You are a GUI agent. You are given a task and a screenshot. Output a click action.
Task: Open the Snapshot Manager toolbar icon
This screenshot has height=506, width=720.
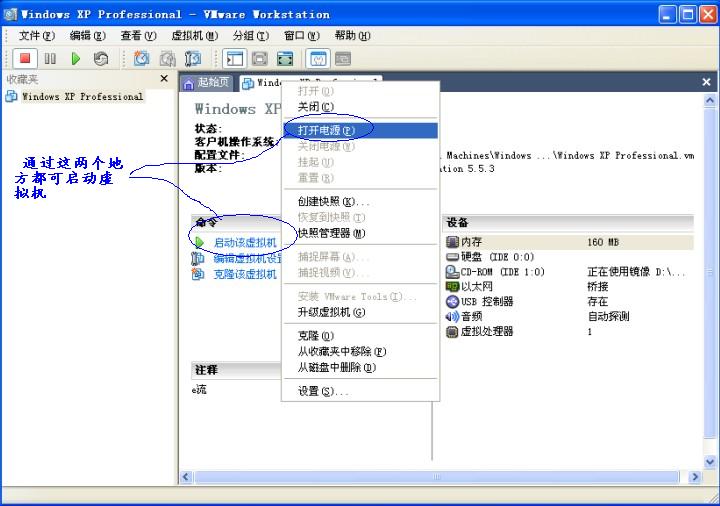click(x=192, y=59)
